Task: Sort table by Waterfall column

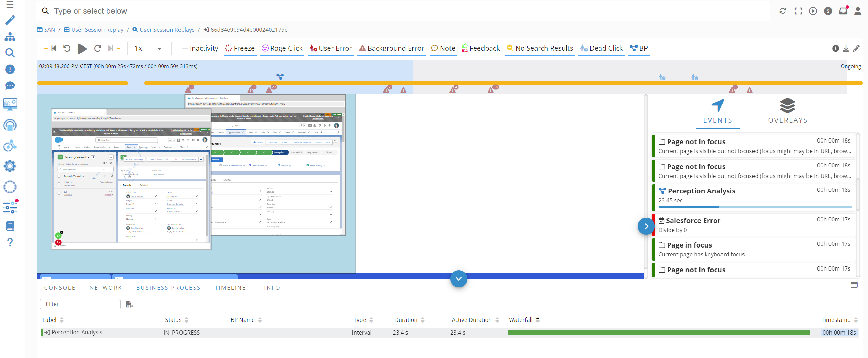Action: (x=524, y=320)
